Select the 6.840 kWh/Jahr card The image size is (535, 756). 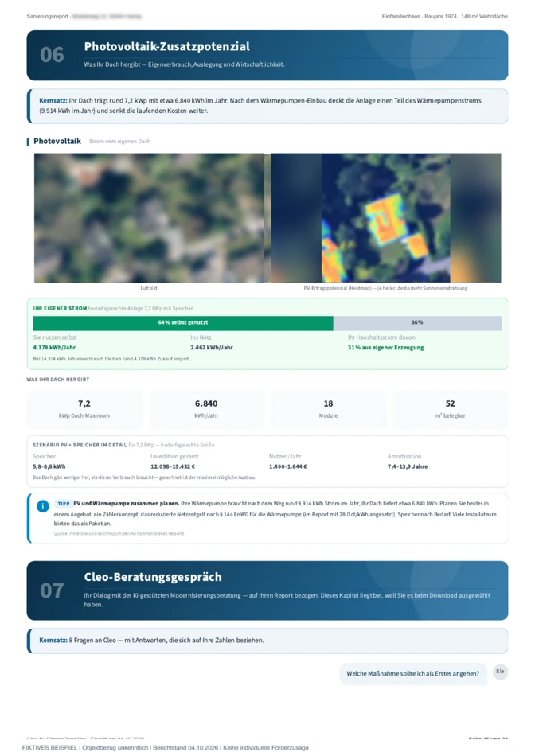206,409
